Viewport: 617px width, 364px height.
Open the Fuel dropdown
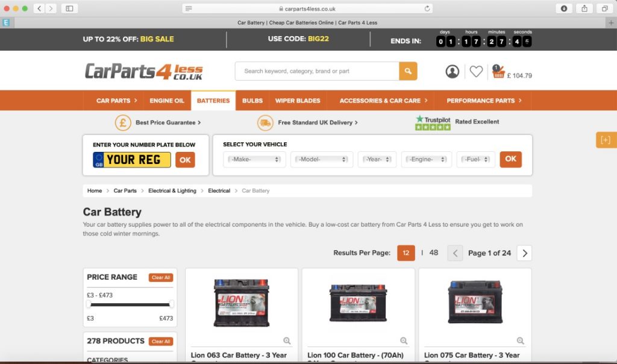click(476, 159)
